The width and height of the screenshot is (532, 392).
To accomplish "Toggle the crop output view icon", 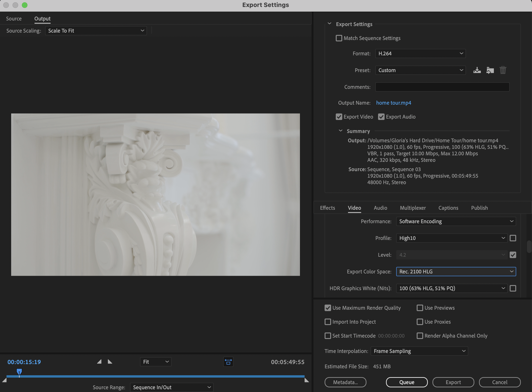I will (x=228, y=362).
